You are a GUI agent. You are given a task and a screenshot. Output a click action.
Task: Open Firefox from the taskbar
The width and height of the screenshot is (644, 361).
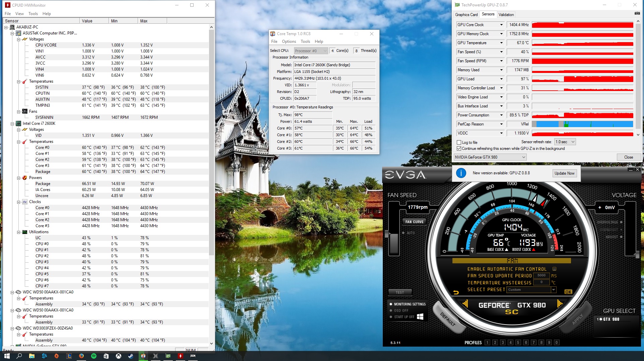(81, 356)
